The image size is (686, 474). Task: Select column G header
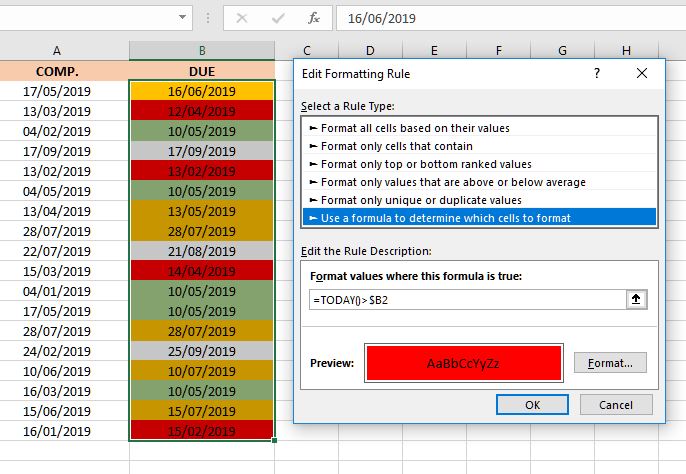[x=562, y=51]
